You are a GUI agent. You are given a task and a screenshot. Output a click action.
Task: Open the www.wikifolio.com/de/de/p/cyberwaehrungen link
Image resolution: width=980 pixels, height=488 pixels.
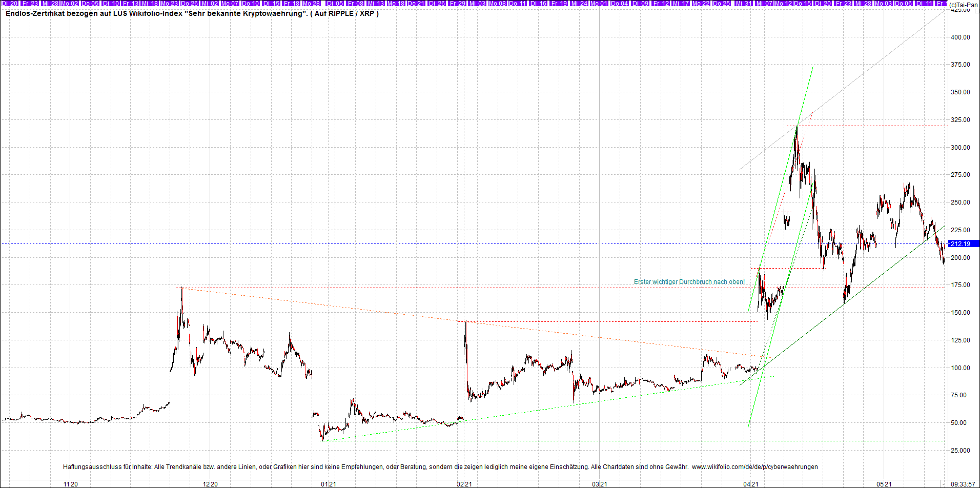(x=756, y=466)
